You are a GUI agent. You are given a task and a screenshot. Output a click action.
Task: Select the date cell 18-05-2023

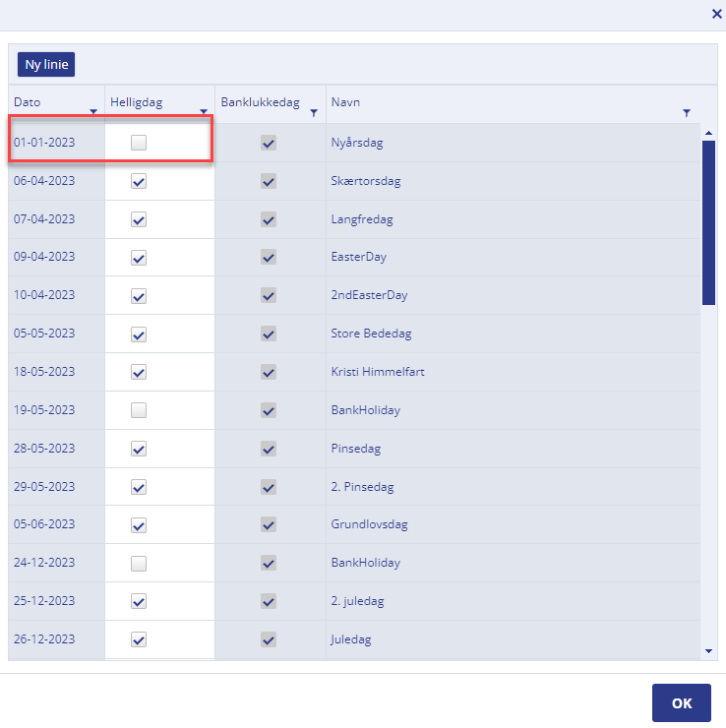(x=57, y=372)
